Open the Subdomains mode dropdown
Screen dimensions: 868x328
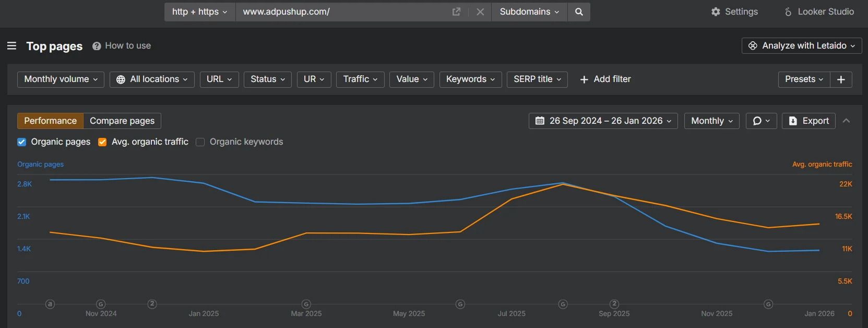529,11
